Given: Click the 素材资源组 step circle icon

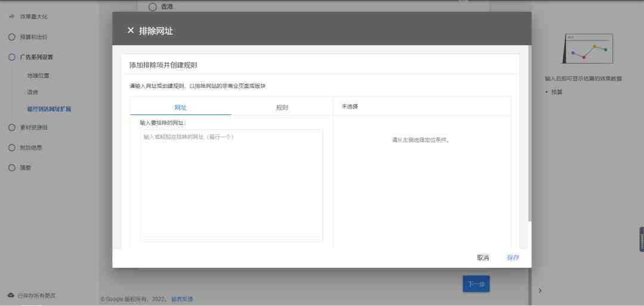Looking at the screenshot, I should pos(12,127).
